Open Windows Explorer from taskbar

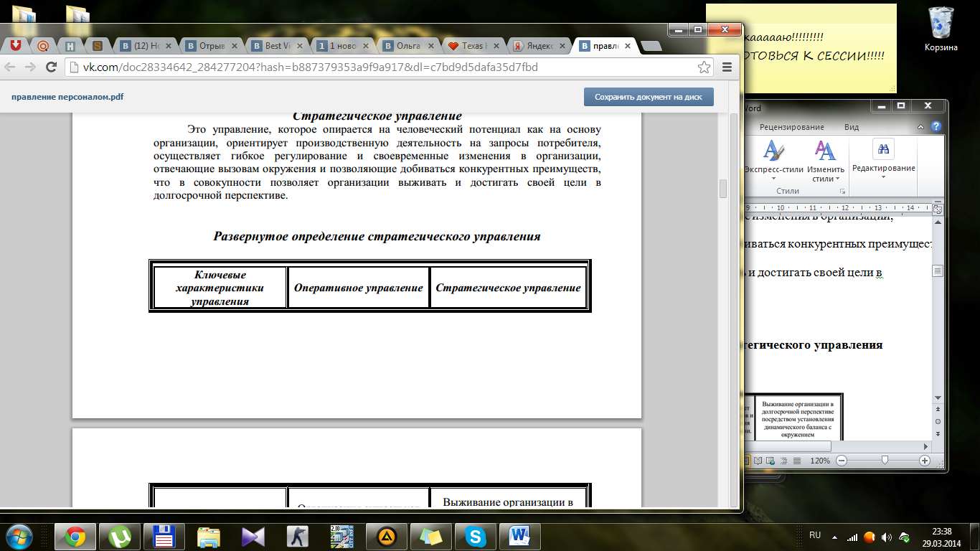[209, 536]
